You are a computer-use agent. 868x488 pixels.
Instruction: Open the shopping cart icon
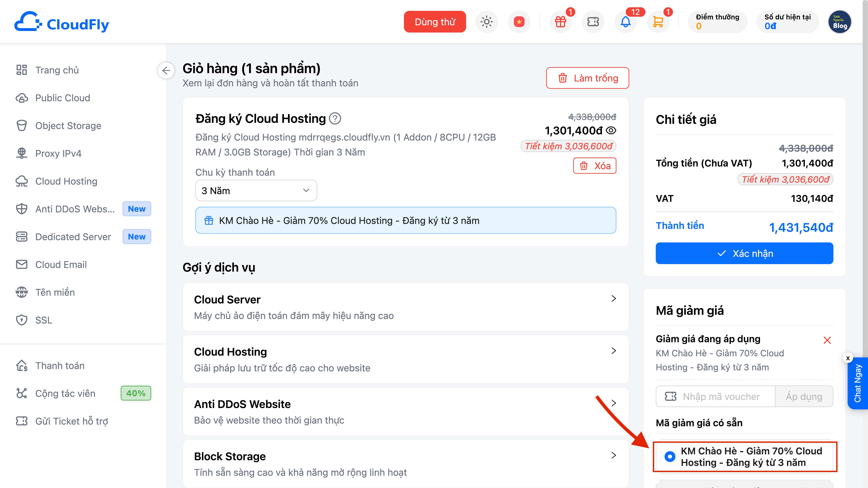[x=658, y=22]
